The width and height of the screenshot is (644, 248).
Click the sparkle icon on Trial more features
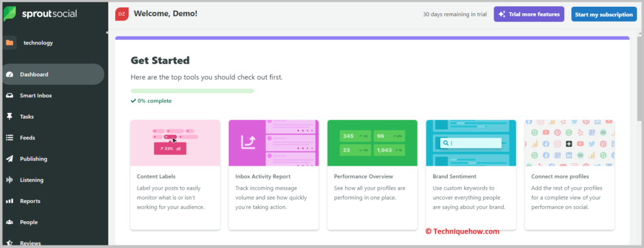(501, 14)
